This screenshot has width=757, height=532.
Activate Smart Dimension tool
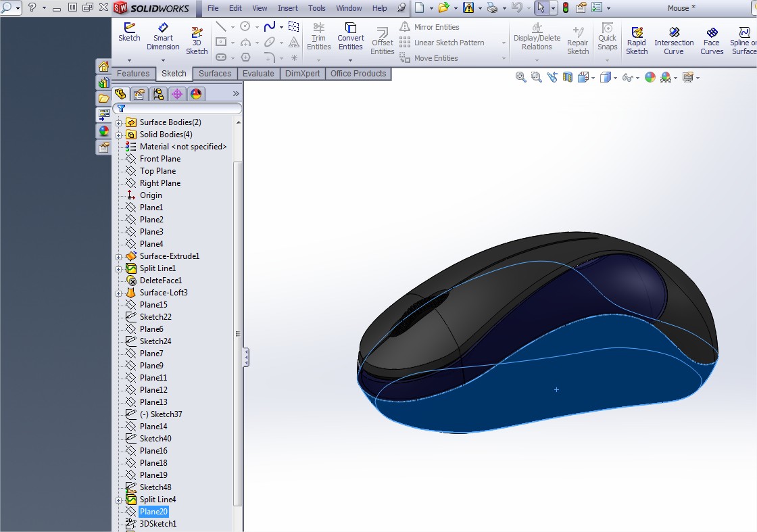tap(163, 37)
